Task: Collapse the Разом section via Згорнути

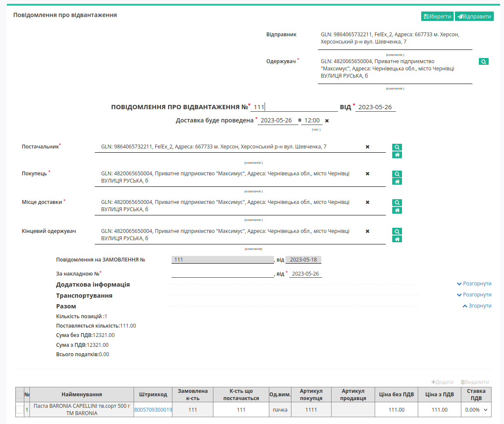Action: click(478, 305)
